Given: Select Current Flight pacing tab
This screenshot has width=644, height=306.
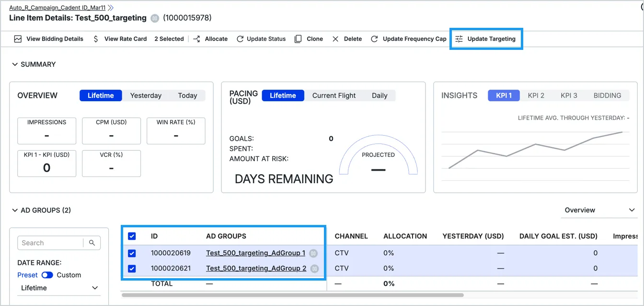Looking at the screenshot, I should tap(334, 95).
